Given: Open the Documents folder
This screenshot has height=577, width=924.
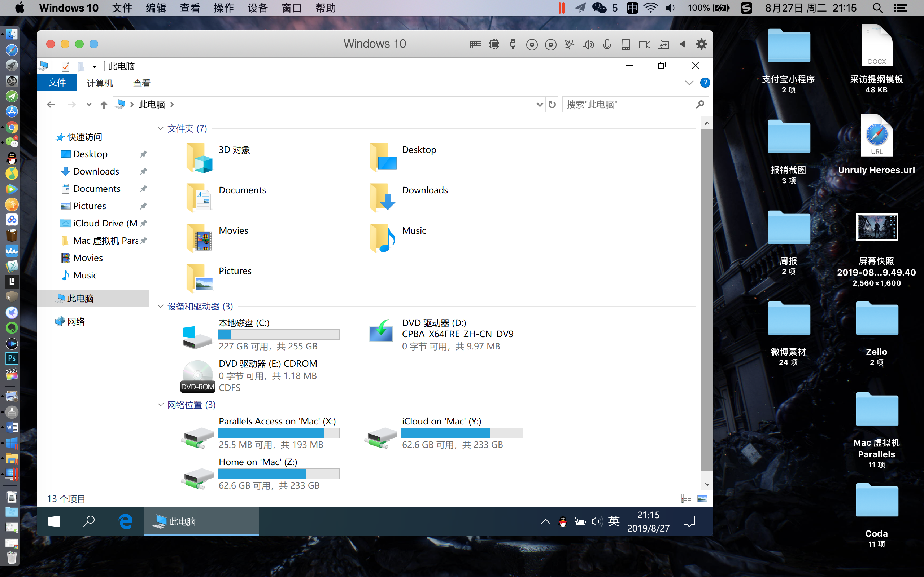Looking at the screenshot, I should click(242, 189).
